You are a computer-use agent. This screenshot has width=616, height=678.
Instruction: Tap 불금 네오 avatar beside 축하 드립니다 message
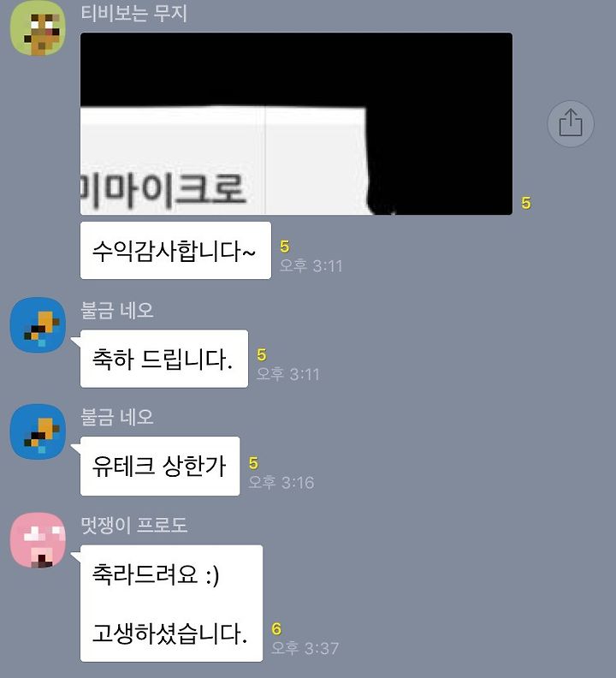coord(38,324)
